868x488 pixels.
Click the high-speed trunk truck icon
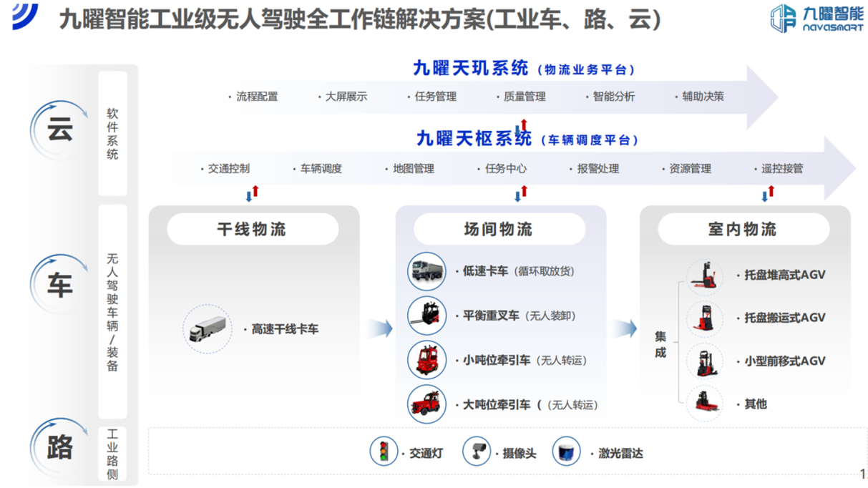208,329
